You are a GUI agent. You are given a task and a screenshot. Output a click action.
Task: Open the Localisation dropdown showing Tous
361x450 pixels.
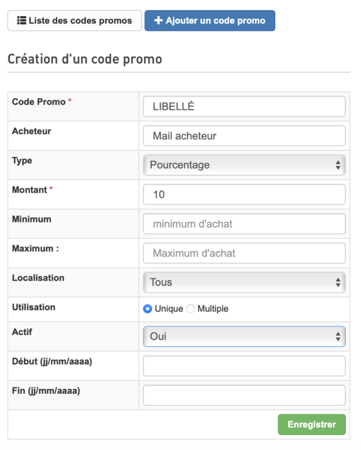pyautogui.click(x=244, y=282)
